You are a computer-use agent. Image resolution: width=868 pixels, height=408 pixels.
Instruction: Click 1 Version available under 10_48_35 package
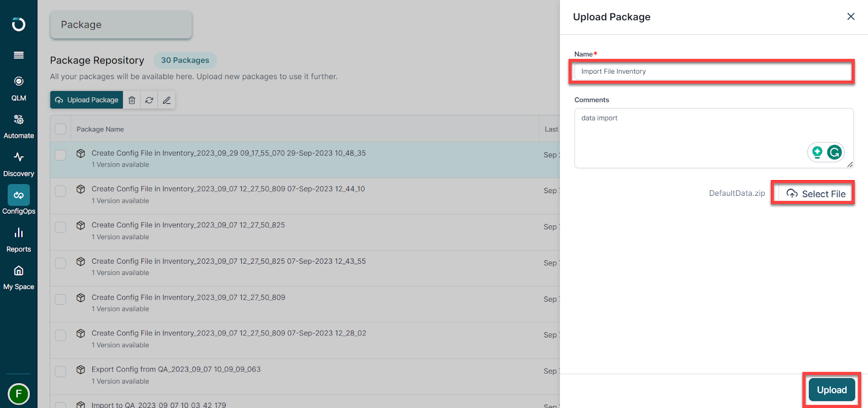(x=120, y=164)
